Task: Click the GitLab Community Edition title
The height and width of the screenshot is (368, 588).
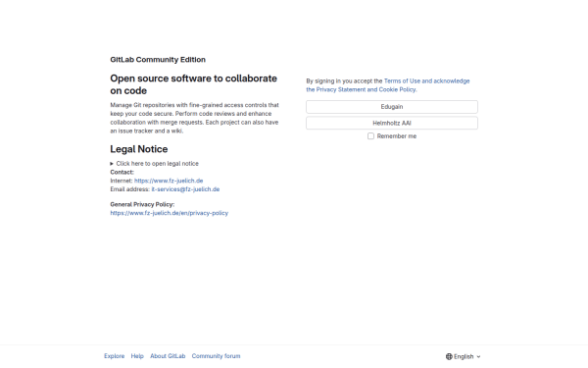Action: [x=158, y=60]
